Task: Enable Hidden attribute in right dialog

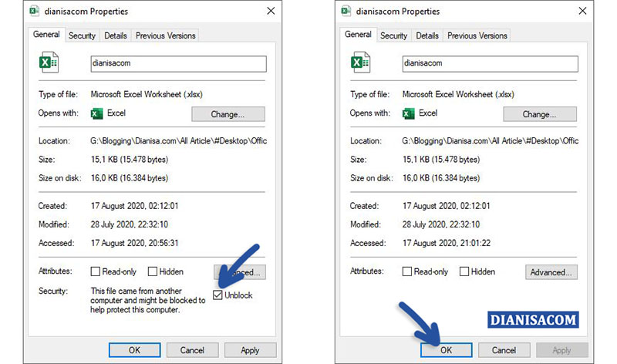Action: click(464, 271)
